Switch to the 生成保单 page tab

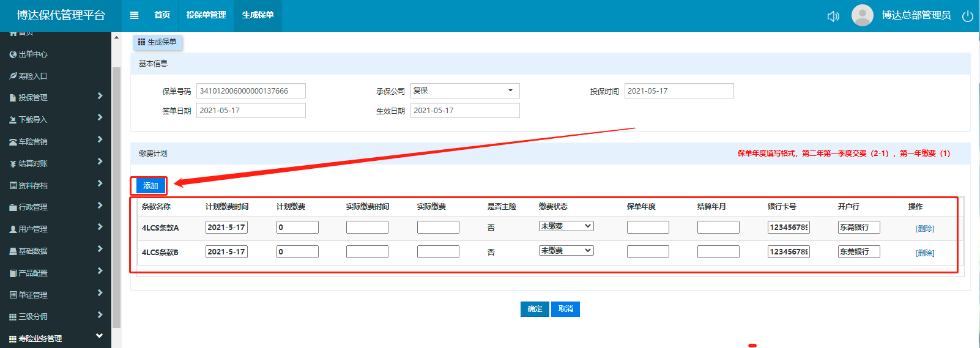(x=157, y=42)
